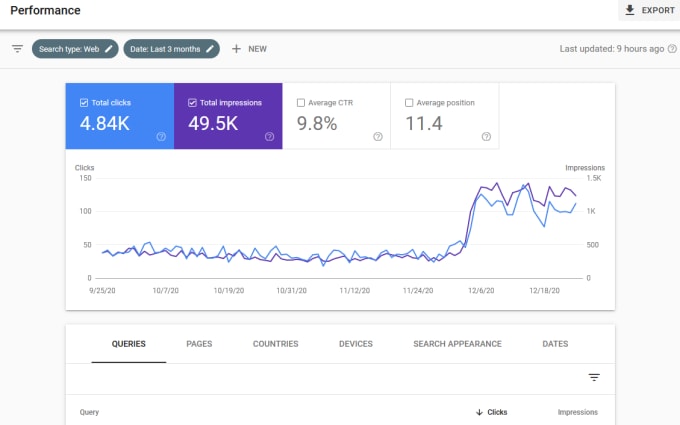Toggle the Total impressions checkbox

point(193,103)
